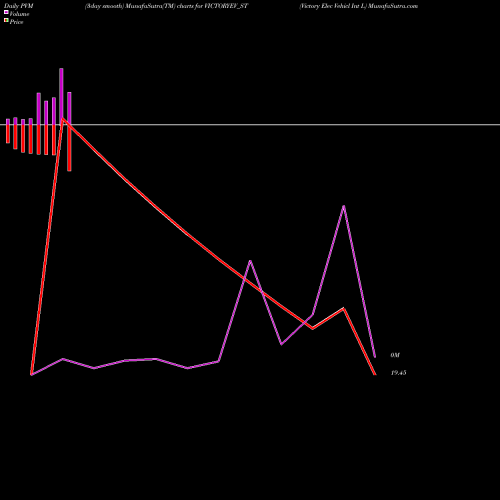Click the highest magenta volume line peak
Viewport: 500px width, 500px height.
(344, 207)
